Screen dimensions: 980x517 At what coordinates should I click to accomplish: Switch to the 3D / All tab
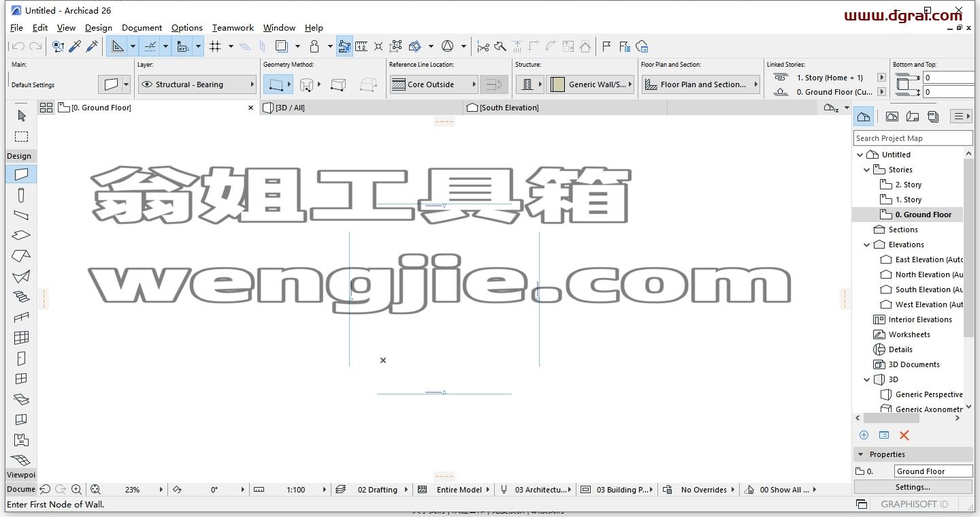click(361, 108)
